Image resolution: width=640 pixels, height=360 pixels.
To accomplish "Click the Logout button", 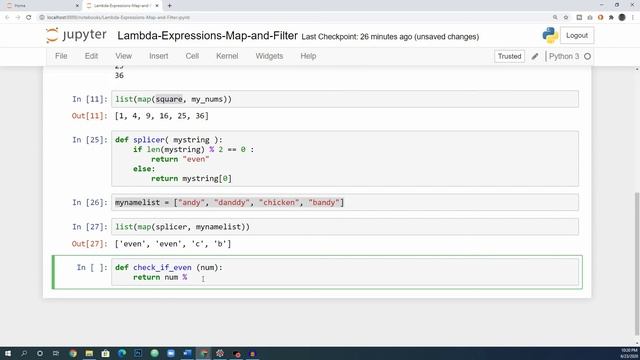I will (x=577, y=36).
